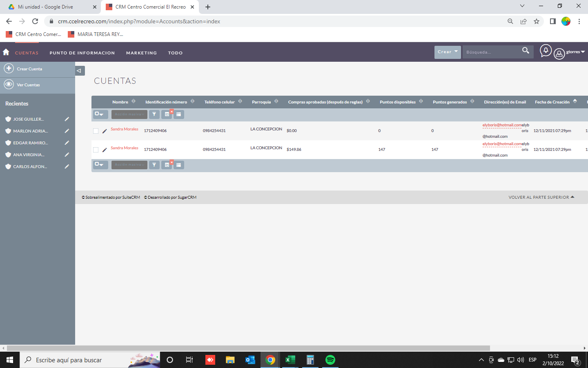Bookmark this page with the star icon

pos(537,21)
